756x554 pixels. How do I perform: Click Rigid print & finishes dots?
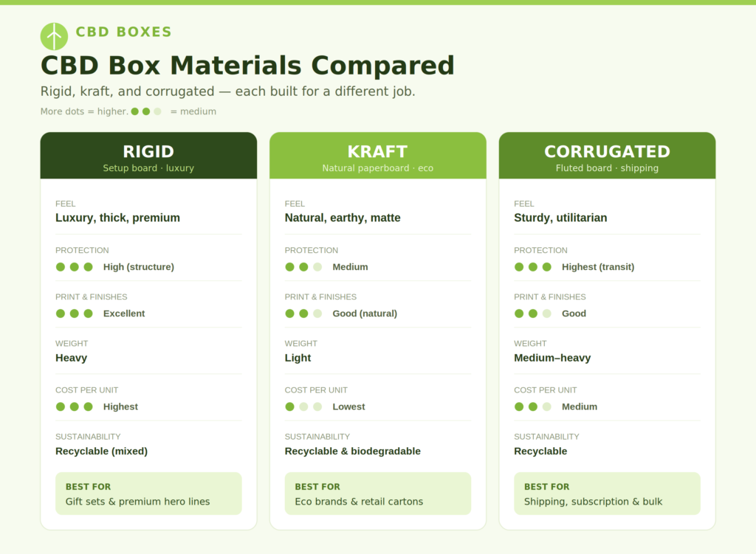coord(75,314)
